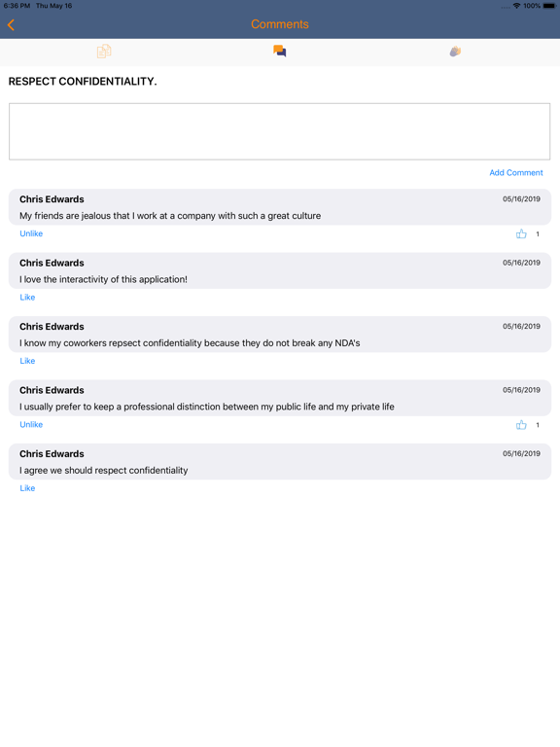Like the 'I agree we should respect' comment
Screen dimensions: 560x747
(27, 488)
